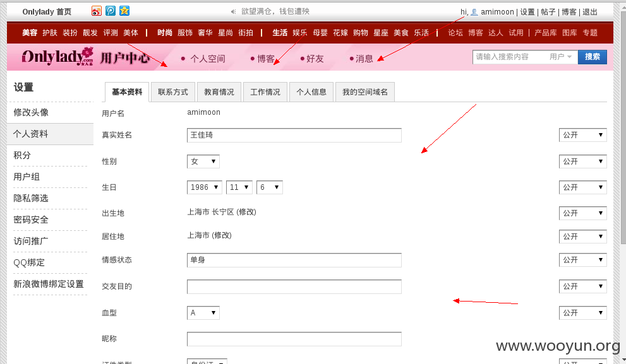Open the privacy dropdown for 出生地 row
626x364 pixels.
582,213
